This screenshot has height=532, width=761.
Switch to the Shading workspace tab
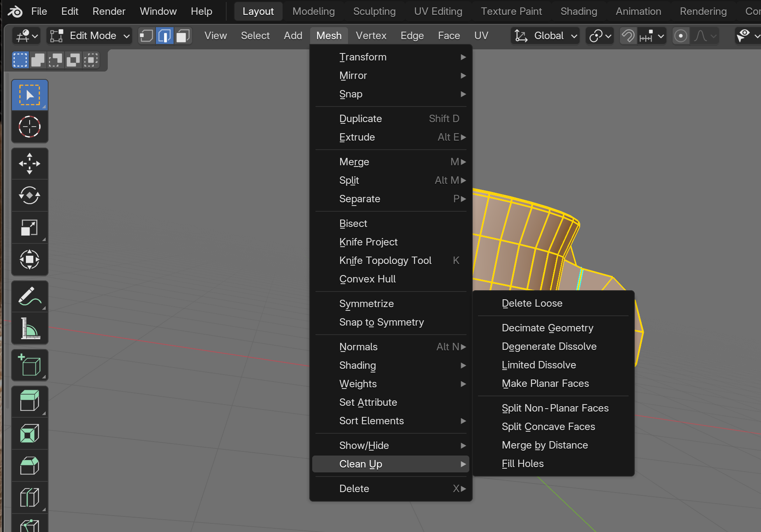tap(578, 12)
